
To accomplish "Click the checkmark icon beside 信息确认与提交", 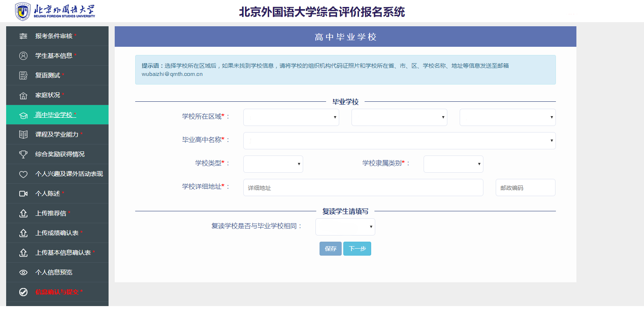I will 23,292.
